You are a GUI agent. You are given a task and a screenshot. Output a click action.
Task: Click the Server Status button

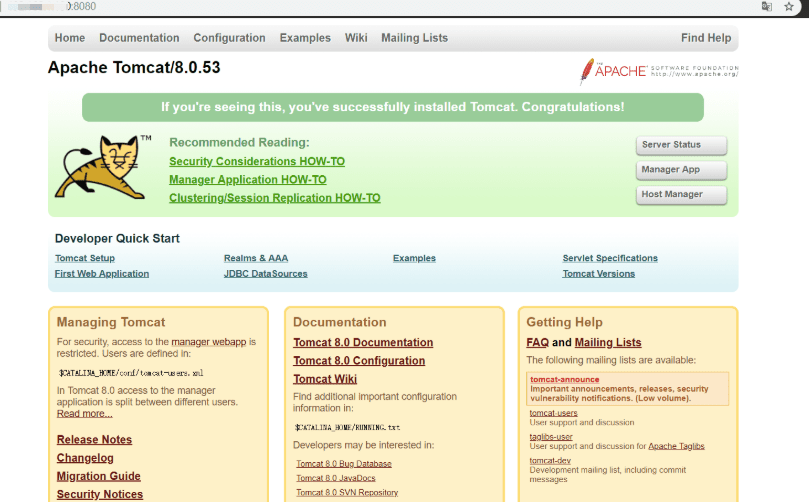(682, 145)
